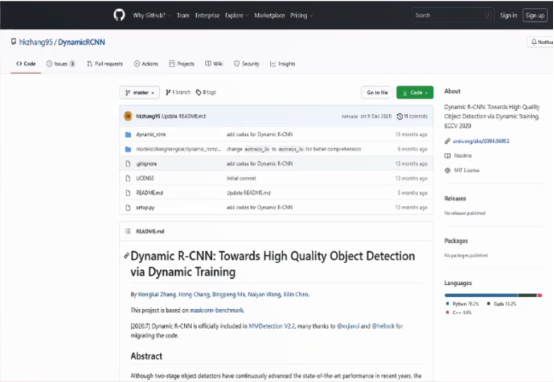The width and height of the screenshot is (554, 382).
Task: Expand the Pricing menu
Action: point(301,15)
